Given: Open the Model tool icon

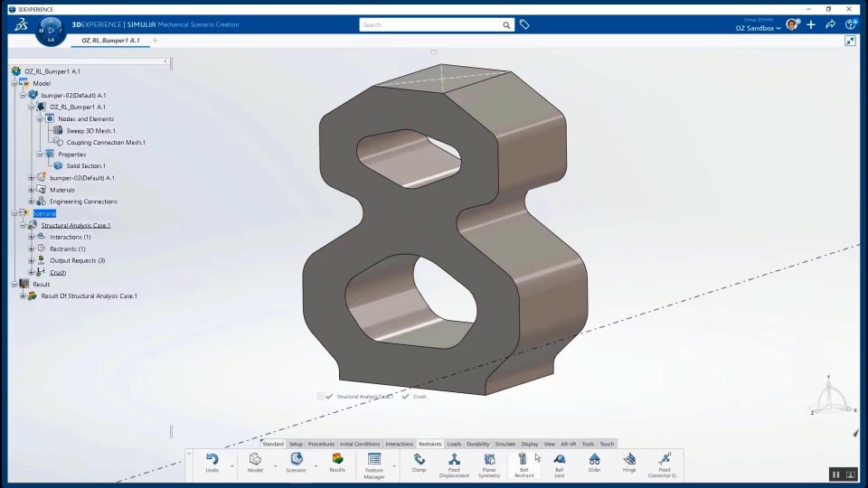Looking at the screenshot, I should (x=255, y=459).
